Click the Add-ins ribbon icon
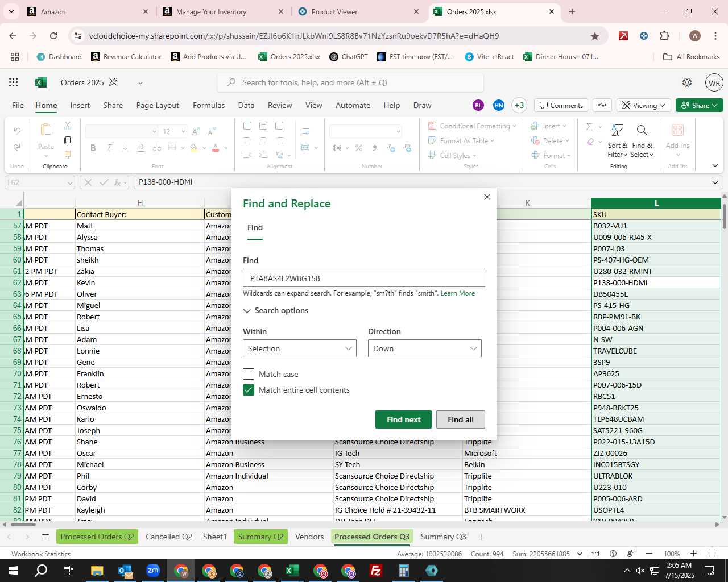728x582 pixels. point(677,130)
